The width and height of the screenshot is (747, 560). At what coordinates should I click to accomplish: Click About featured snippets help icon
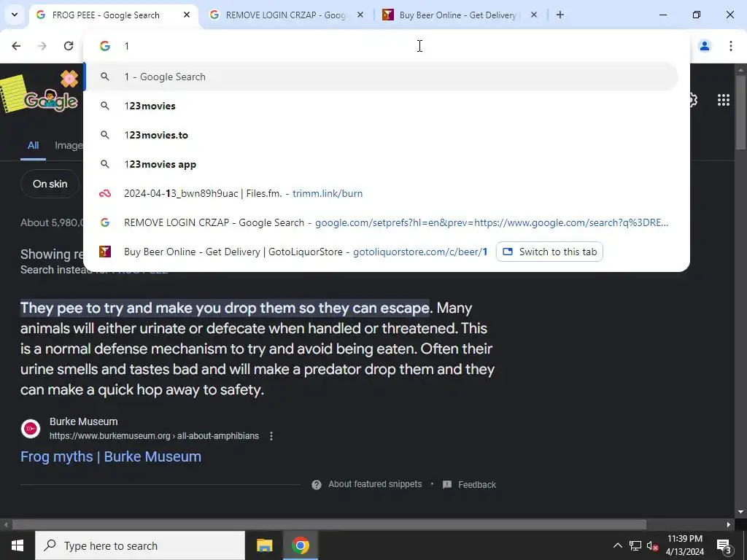tap(317, 485)
